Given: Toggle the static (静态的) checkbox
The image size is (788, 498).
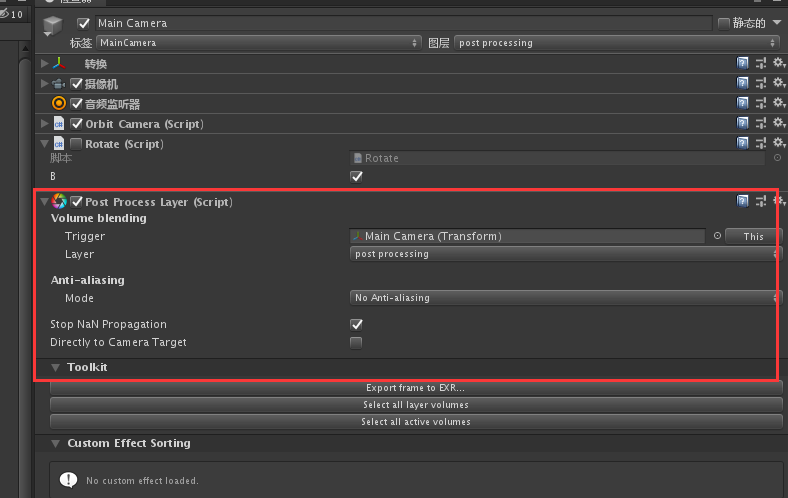Looking at the screenshot, I should tap(724, 24).
